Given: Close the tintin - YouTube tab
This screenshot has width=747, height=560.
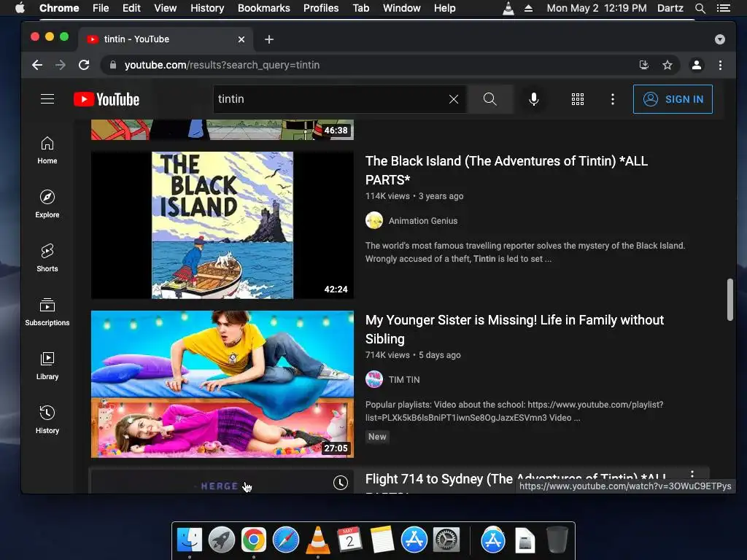Looking at the screenshot, I should 241,39.
